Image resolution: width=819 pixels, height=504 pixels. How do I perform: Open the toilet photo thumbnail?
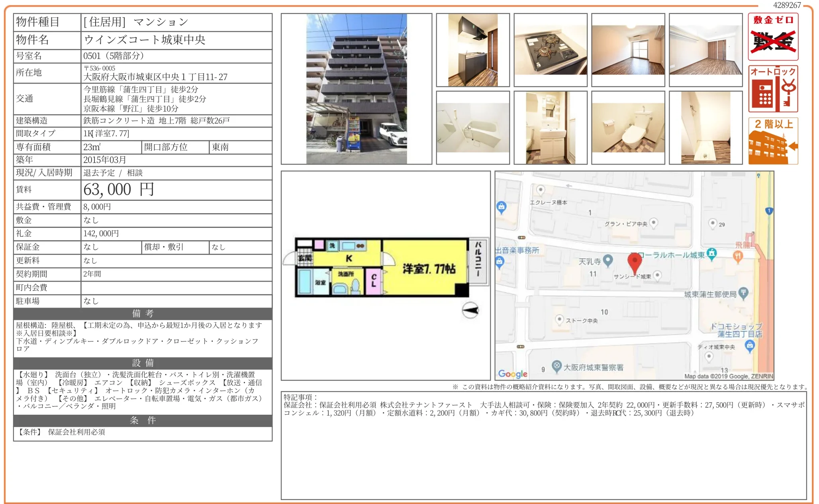628,127
